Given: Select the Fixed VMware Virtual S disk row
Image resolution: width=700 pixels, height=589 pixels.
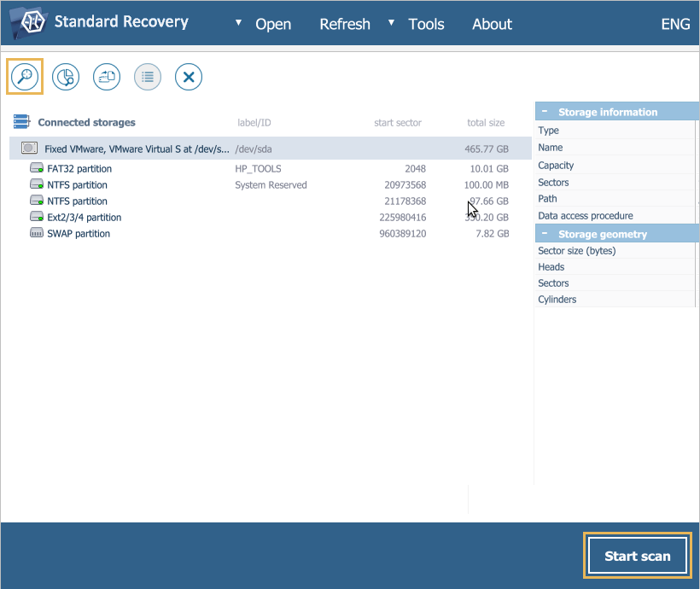Looking at the screenshot, I should point(271,149).
